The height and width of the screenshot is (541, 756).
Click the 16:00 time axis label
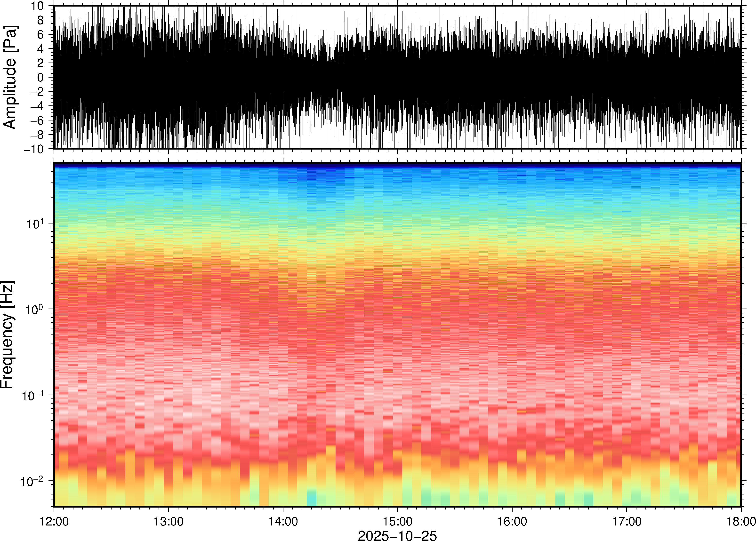click(512, 521)
